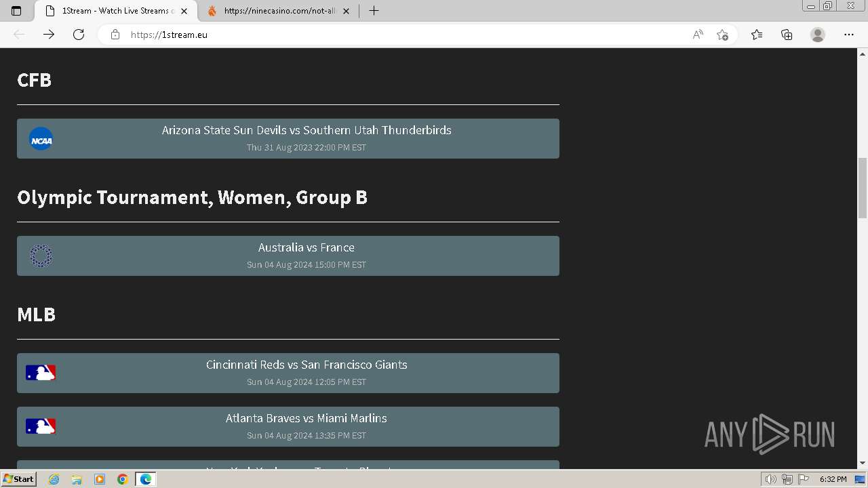Click Microsoft Edge taskbar button
This screenshot has height=488, width=868.
coord(146,479)
